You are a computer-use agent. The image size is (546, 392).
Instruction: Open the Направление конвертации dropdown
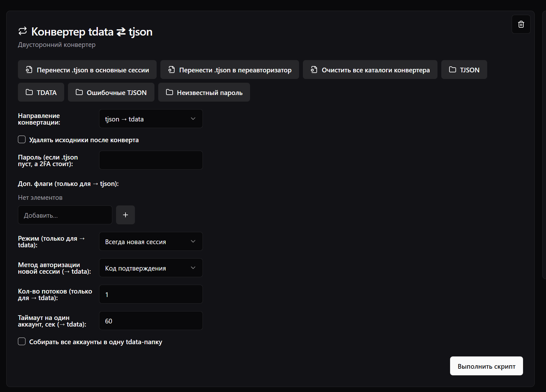click(x=151, y=119)
